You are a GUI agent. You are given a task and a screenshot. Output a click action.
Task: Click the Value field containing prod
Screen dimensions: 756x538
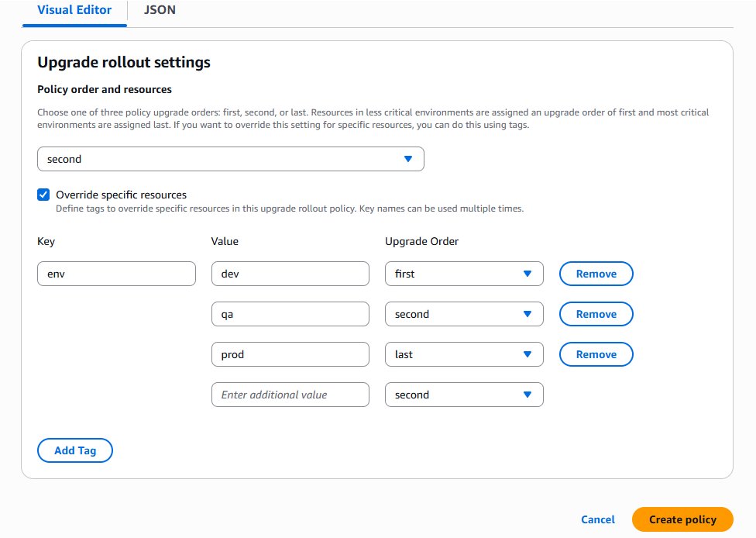coord(290,354)
